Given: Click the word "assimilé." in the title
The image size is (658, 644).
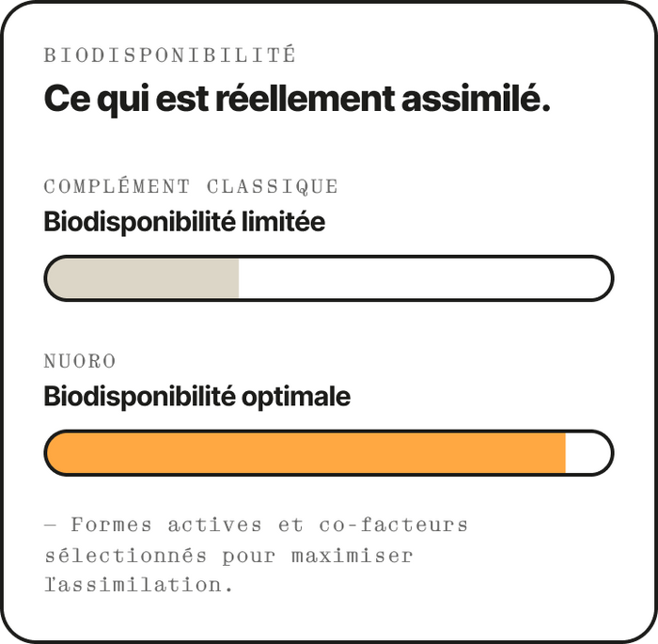Looking at the screenshot, I should pyautogui.click(x=476, y=98).
